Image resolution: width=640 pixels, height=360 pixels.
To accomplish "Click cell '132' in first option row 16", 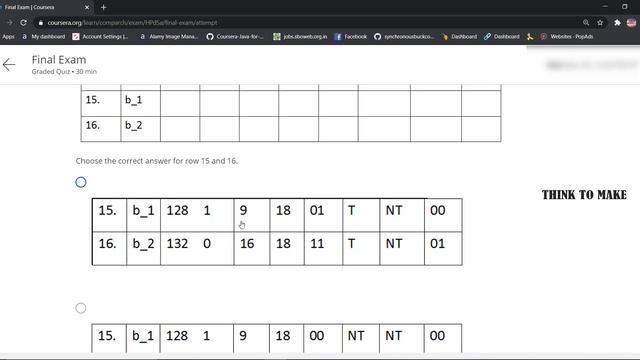I will 178,244.
